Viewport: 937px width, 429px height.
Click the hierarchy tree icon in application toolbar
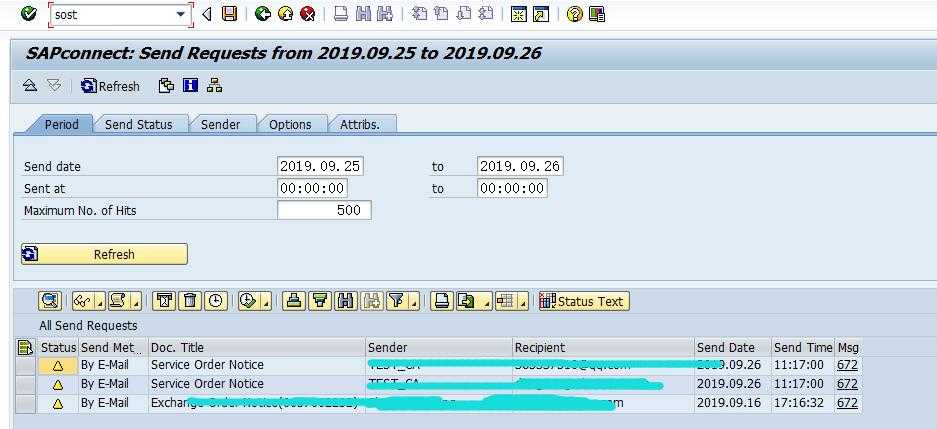tap(214, 85)
